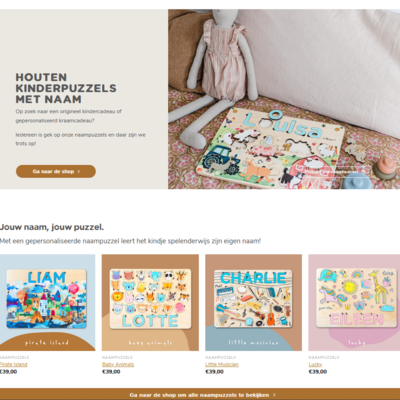Select the CHARLIE little musician puzzle thumbnail
Image resolution: width=400 pixels, height=400 pixels.
point(254,303)
